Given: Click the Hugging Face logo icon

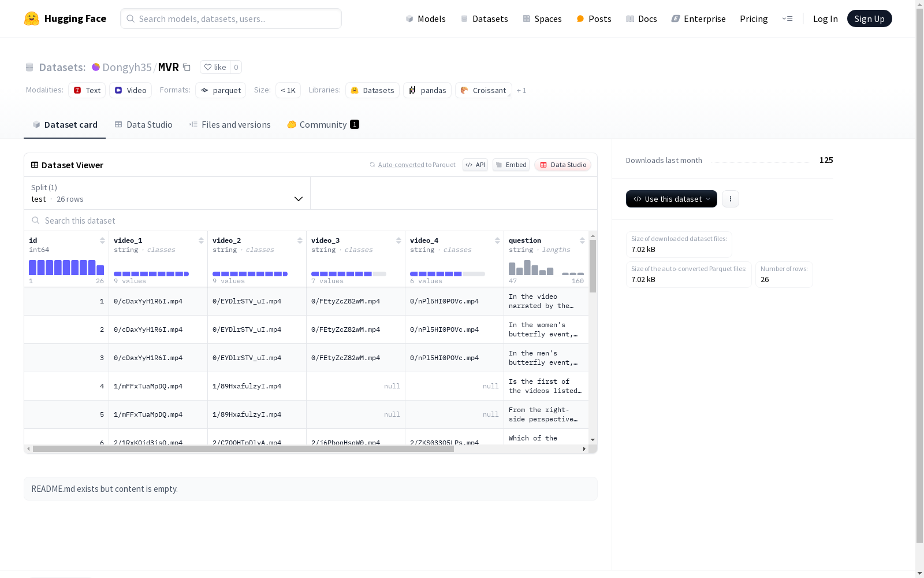Looking at the screenshot, I should tap(32, 18).
